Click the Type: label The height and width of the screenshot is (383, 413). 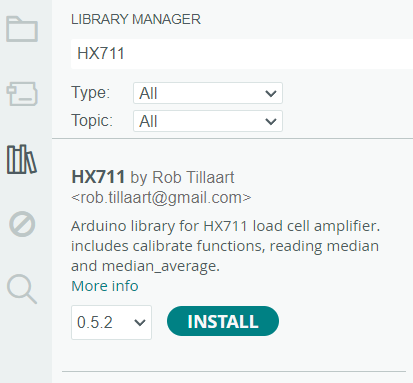pos(90,92)
